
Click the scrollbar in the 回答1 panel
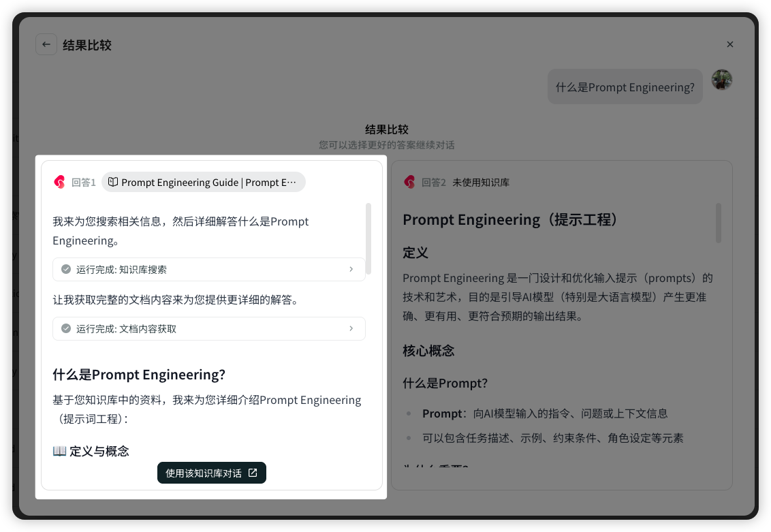[368, 238]
